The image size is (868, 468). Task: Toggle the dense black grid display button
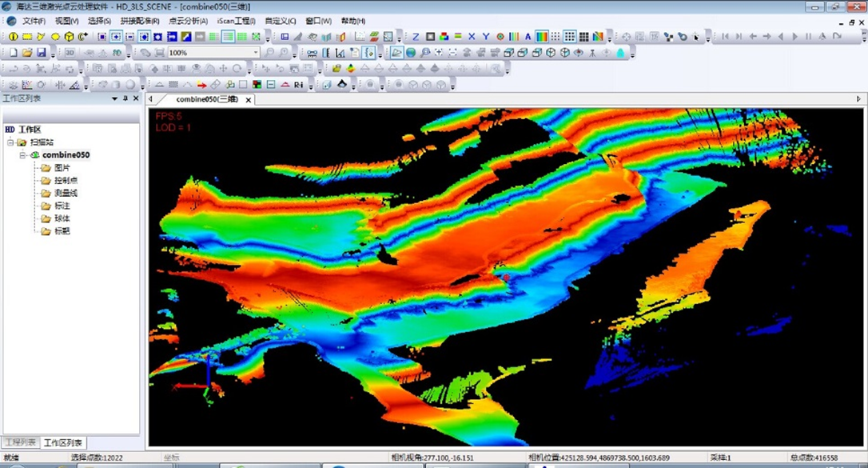(x=584, y=37)
